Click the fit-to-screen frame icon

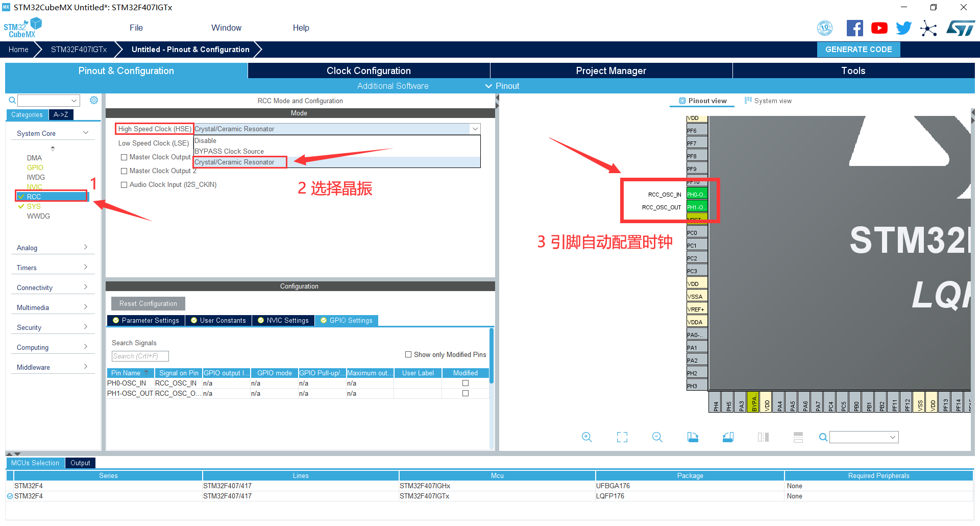pyautogui.click(x=622, y=437)
